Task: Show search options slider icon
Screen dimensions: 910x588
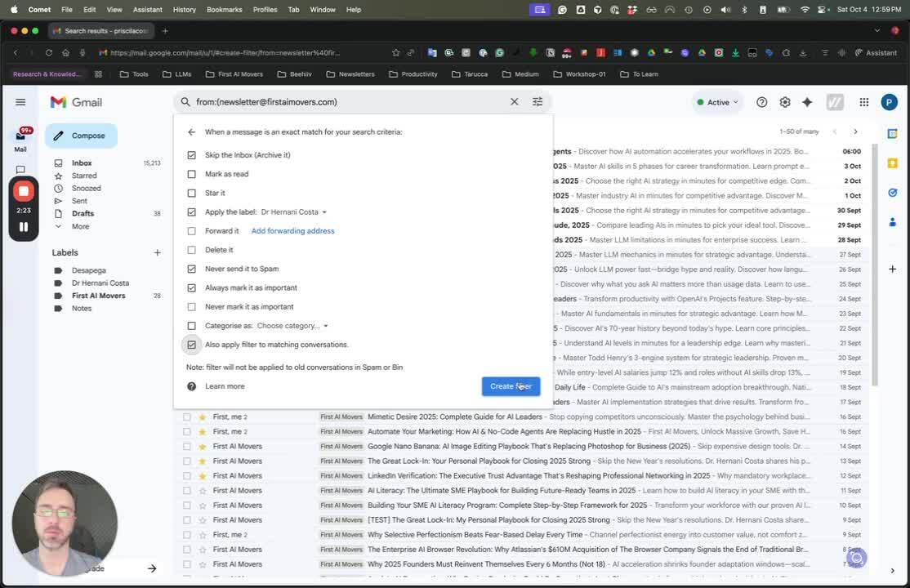Action: [538, 101]
